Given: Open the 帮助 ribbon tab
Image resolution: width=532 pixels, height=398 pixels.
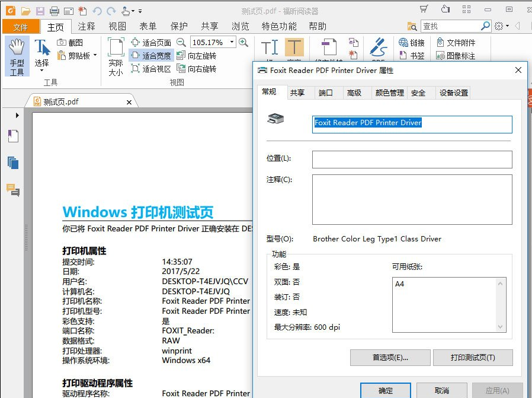Looking at the screenshot, I should [318, 27].
